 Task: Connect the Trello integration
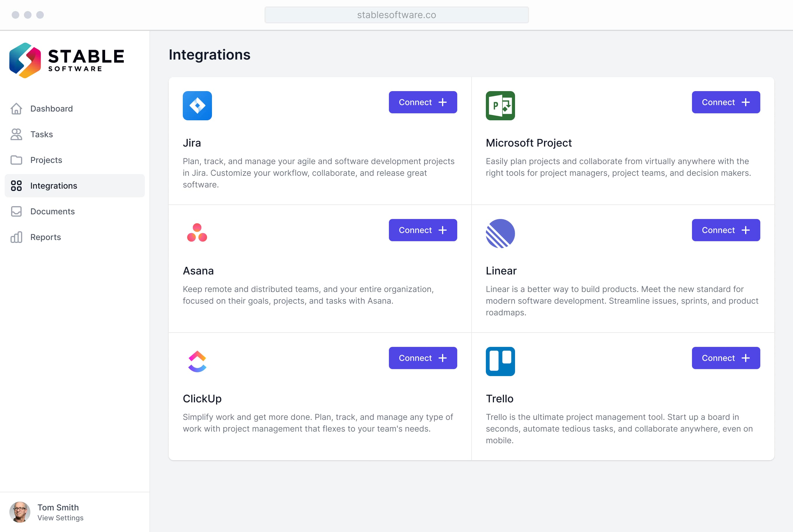tap(726, 358)
